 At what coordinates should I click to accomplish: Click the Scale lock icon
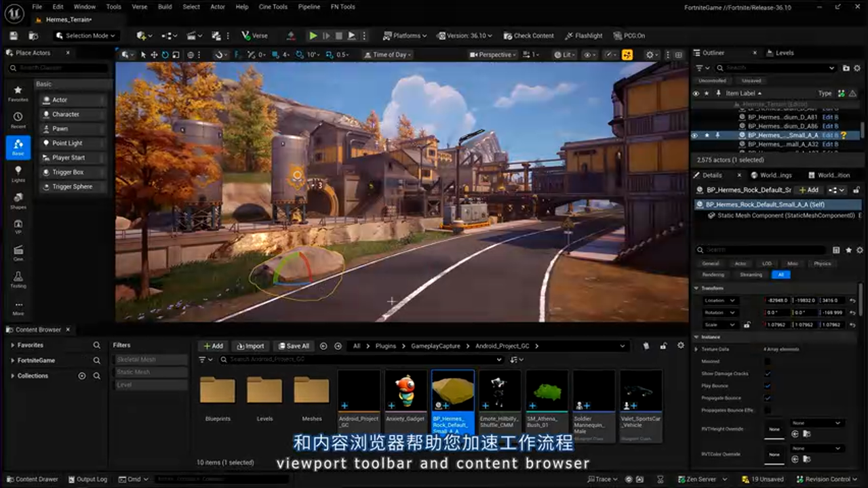(x=747, y=325)
